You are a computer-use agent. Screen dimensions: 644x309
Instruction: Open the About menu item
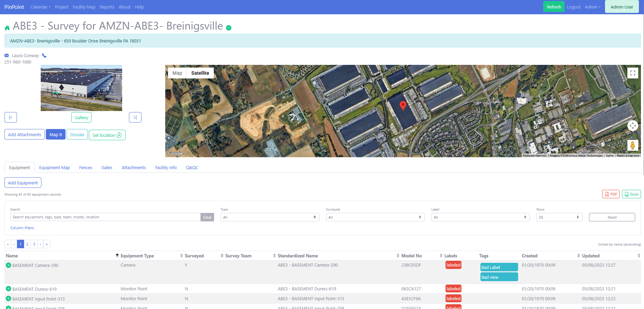pos(125,7)
